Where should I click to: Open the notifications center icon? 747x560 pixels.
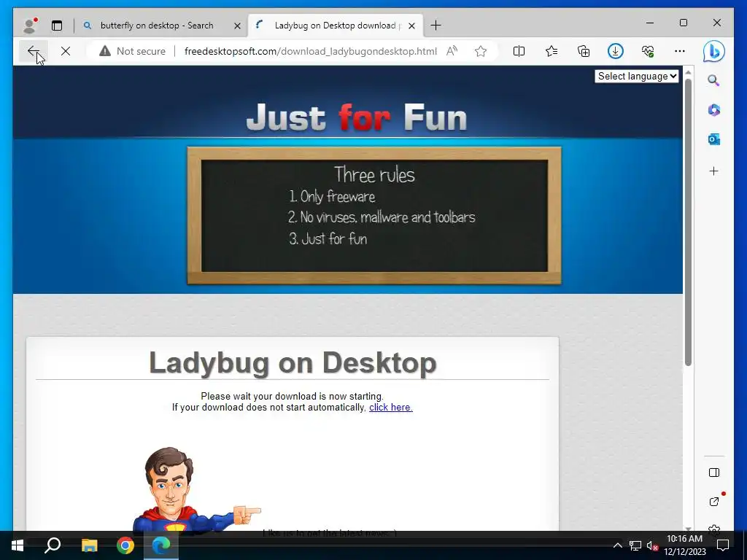pyautogui.click(x=723, y=545)
